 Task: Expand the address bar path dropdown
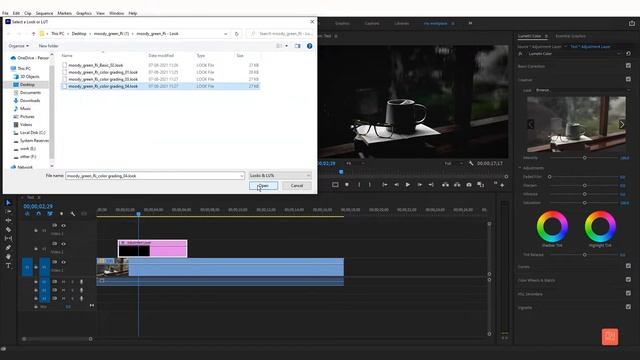tap(226, 33)
